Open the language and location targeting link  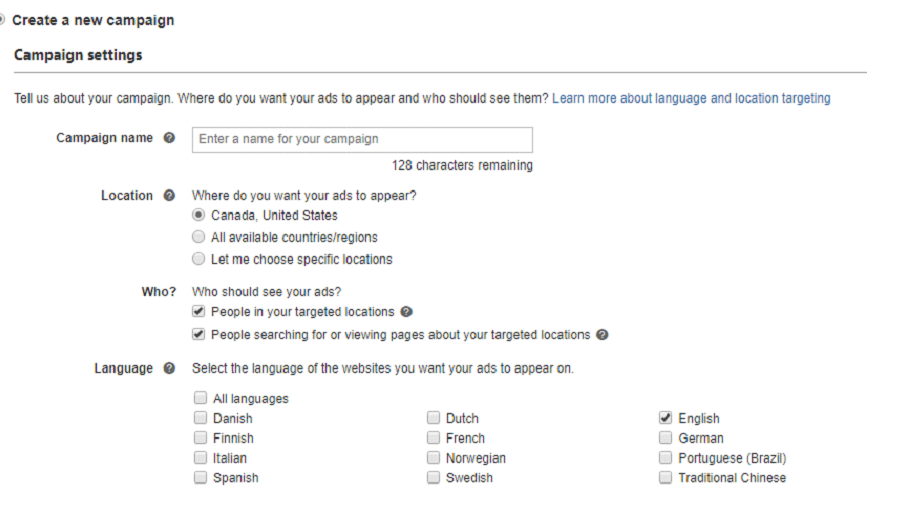pyautogui.click(x=691, y=98)
